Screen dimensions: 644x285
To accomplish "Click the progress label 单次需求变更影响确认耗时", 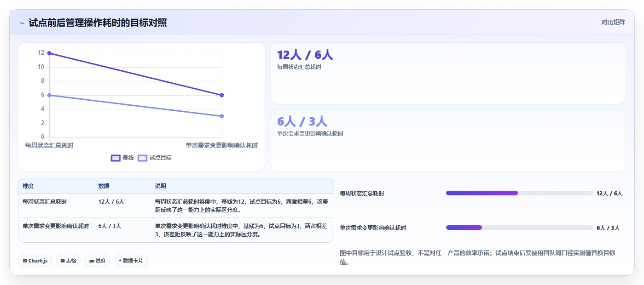I will (373, 228).
